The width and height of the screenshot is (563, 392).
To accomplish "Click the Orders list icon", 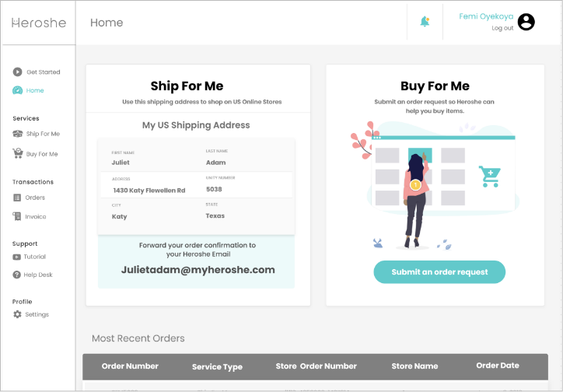I will (x=17, y=198).
